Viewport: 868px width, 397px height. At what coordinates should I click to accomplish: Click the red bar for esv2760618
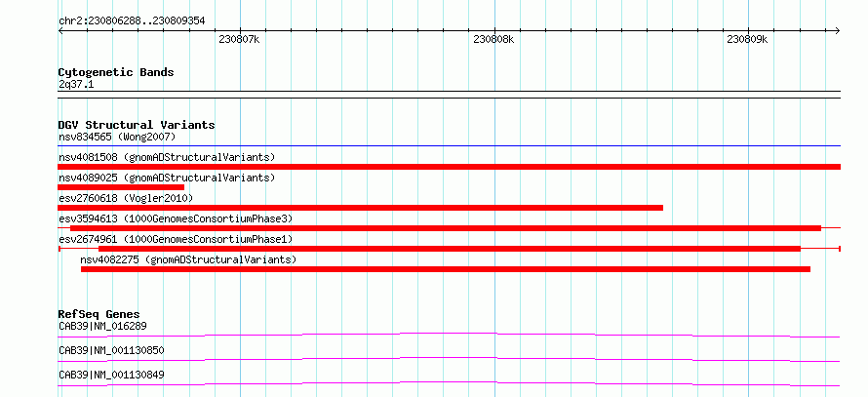pos(361,208)
